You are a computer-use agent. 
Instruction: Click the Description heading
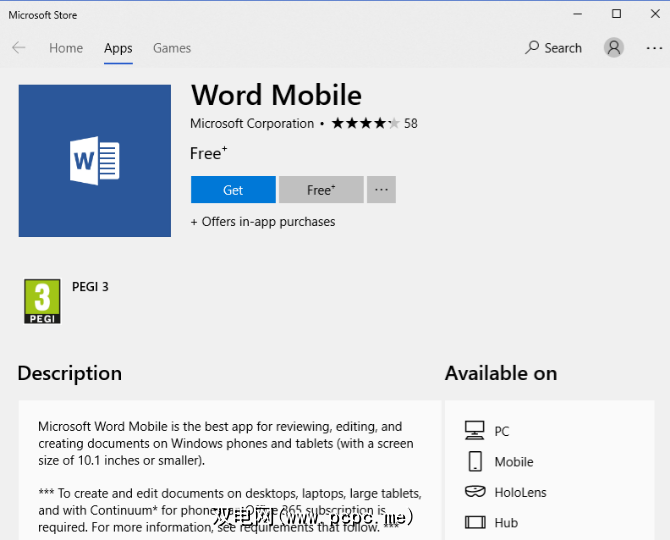coord(70,373)
